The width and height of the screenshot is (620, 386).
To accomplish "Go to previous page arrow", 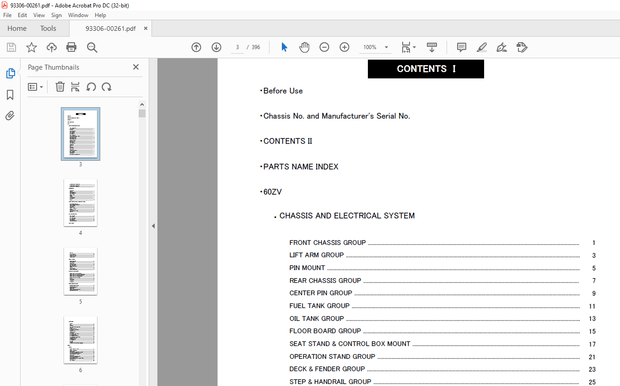I will point(196,47).
